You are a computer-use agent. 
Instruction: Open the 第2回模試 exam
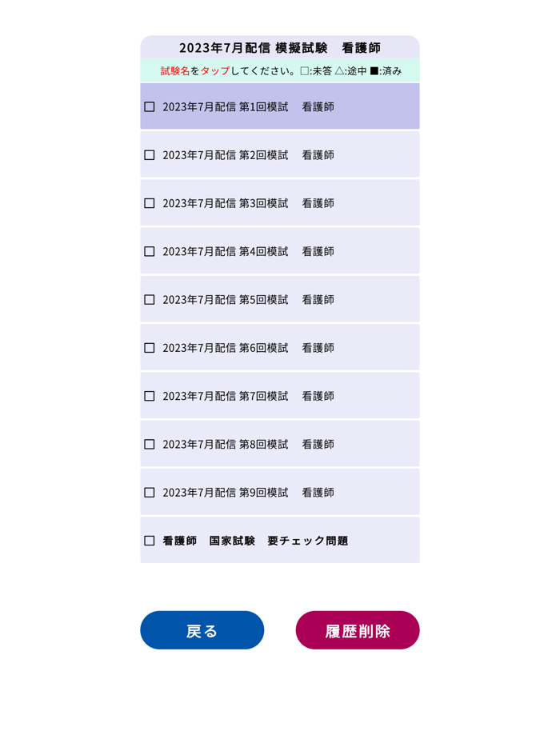click(x=248, y=154)
